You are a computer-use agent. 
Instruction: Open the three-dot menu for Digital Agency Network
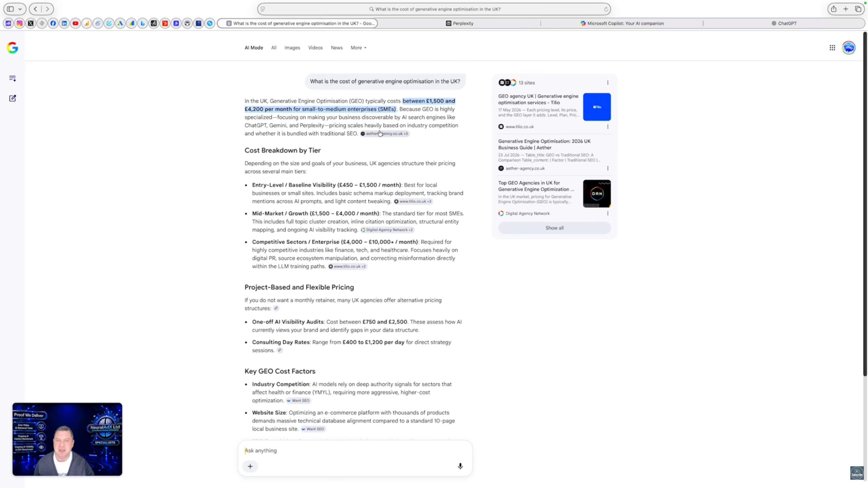[608, 213]
